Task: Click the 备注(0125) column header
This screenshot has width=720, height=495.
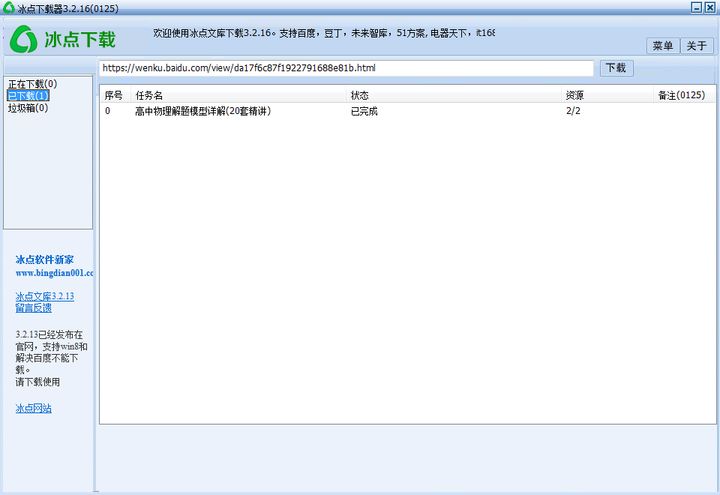Action: 681,95
